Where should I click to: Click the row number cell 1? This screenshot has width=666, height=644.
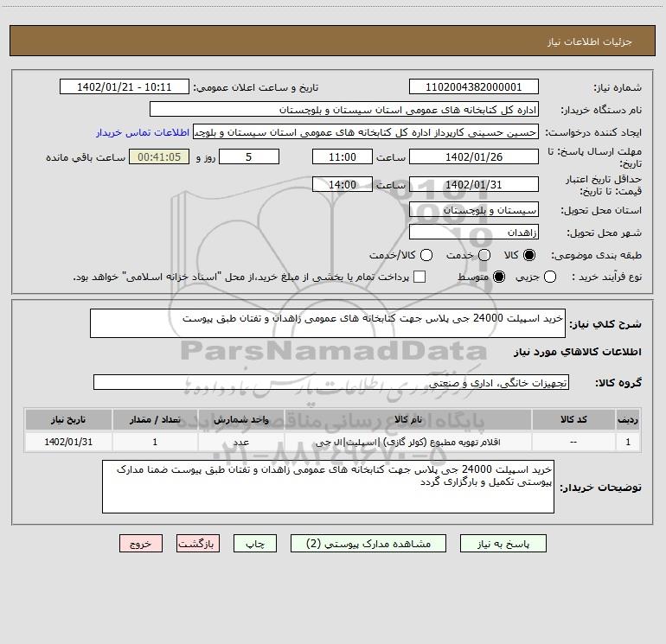[628, 442]
